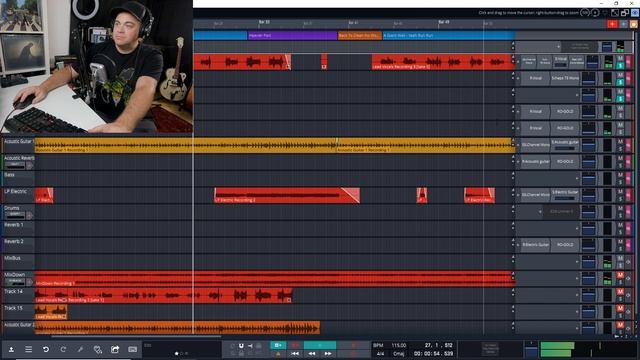640x360 pixels.
Task: Click the BPM 115.00 tempo value
Action: pos(399,345)
